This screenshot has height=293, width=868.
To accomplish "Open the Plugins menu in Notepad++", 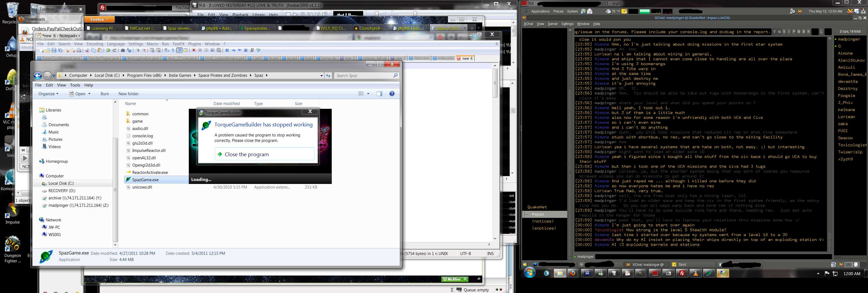I will 194,44.
